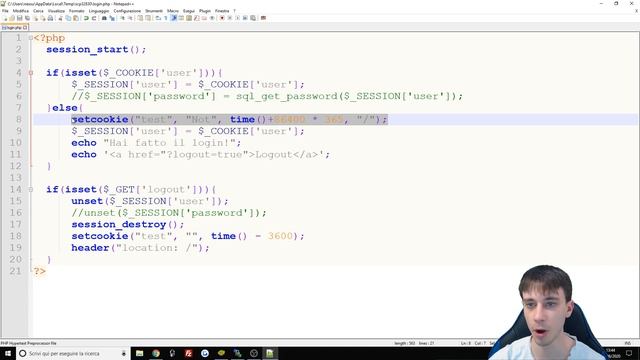Save the recorded macro icon

point(253,18)
